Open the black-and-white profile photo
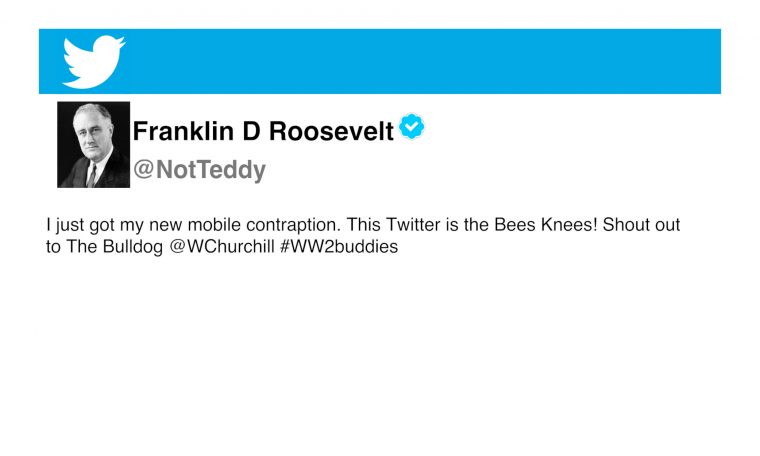Screen dimensions: 760x456 [93, 144]
